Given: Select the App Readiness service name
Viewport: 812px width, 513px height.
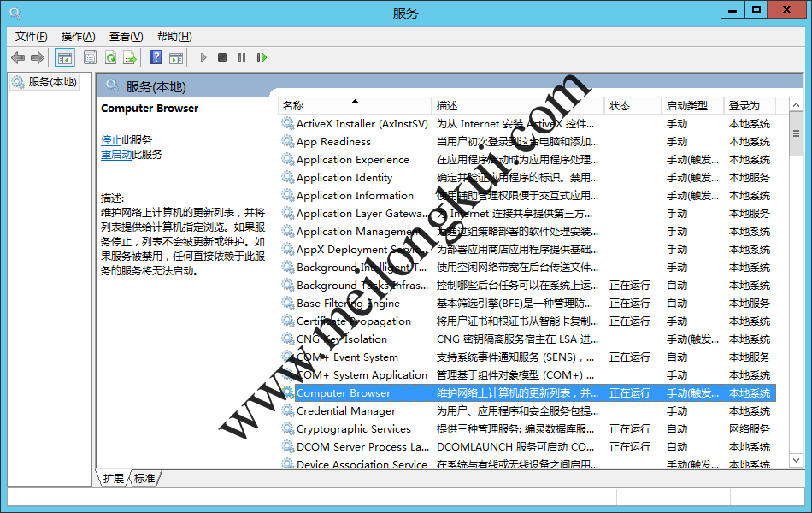Looking at the screenshot, I should point(333,141).
